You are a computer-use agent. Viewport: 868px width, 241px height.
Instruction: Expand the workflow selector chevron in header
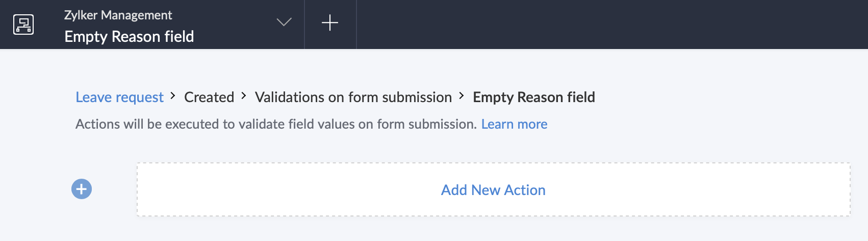tap(284, 22)
